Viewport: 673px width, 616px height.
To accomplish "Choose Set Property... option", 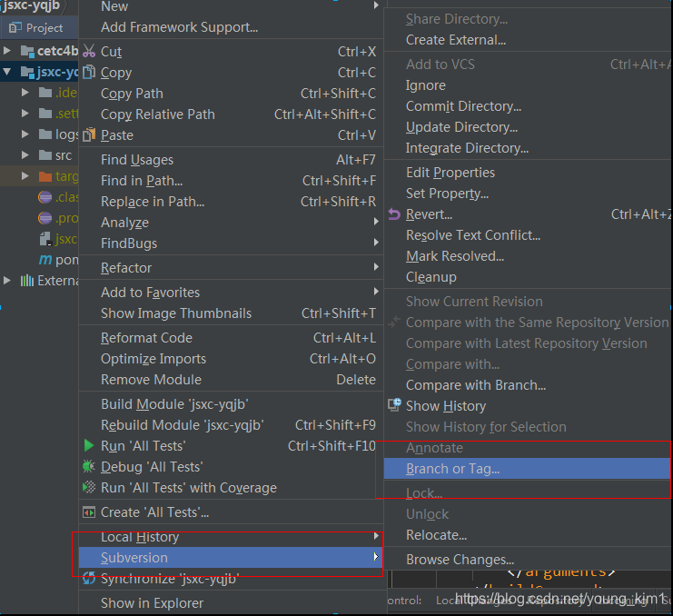I will (527, 194).
